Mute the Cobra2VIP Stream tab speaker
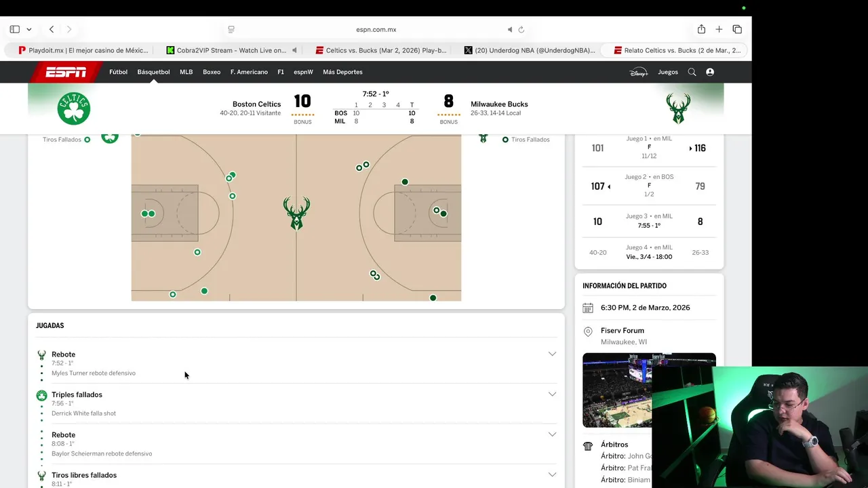Screen dimensions: 868x488 pos(294,50)
